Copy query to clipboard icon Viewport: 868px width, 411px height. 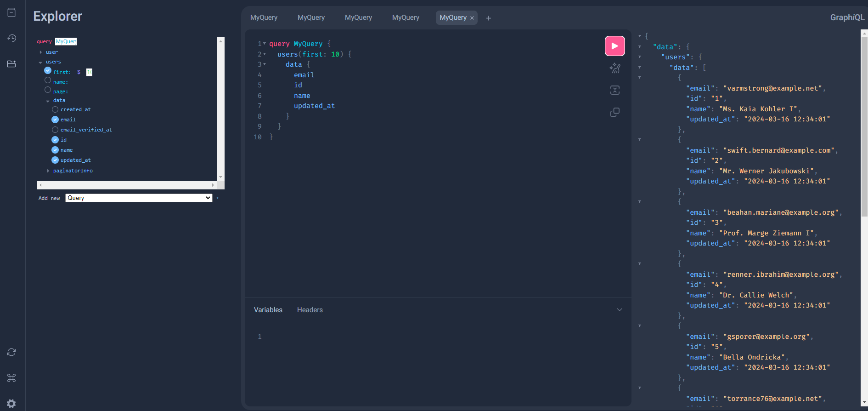[x=614, y=112]
